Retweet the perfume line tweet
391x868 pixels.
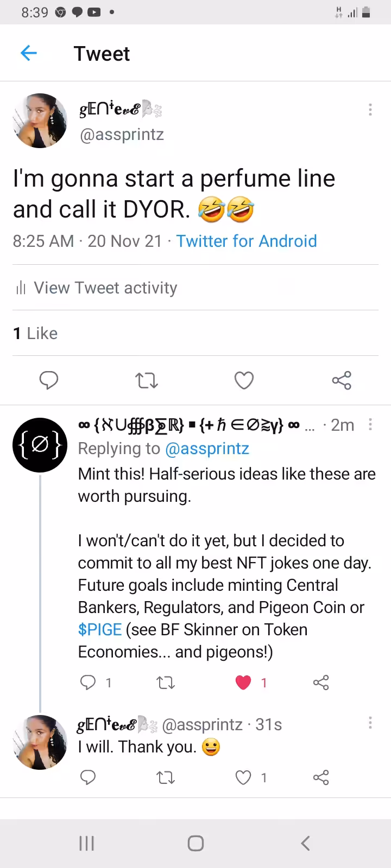146,381
